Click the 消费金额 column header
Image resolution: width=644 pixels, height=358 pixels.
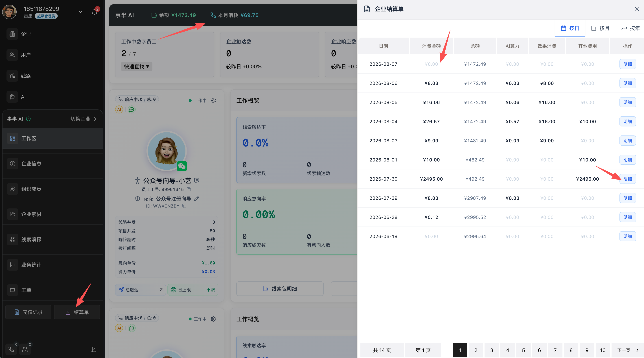click(431, 46)
